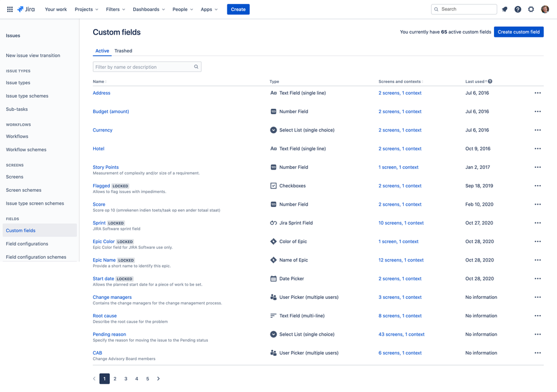557x392 pixels.
Task: Expand the People dropdown menu
Action: pyautogui.click(x=182, y=9)
